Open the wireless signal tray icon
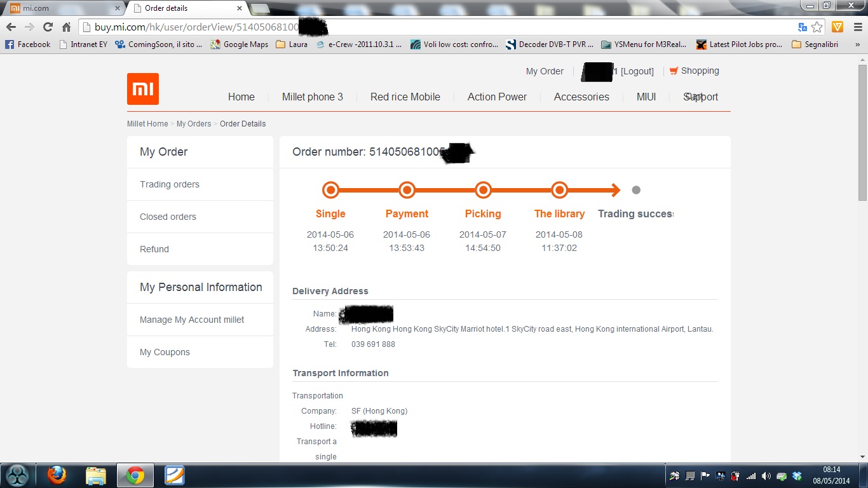 coord(751,475)
